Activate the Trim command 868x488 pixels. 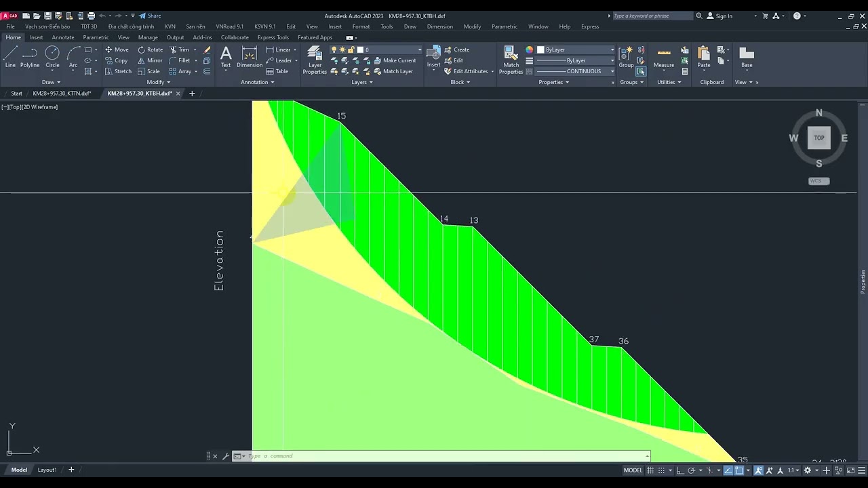pyautogui.click(x=179, y=49)
